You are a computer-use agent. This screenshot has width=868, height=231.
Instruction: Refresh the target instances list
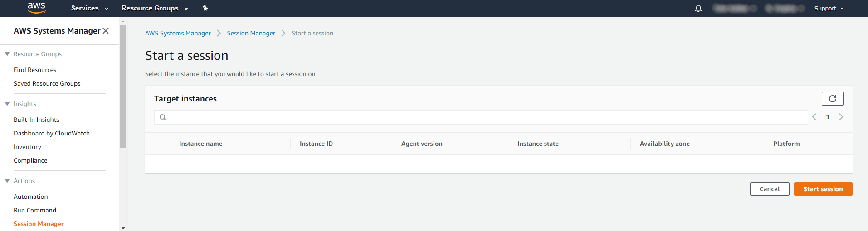pyautogui.click(x=833, y=99)
